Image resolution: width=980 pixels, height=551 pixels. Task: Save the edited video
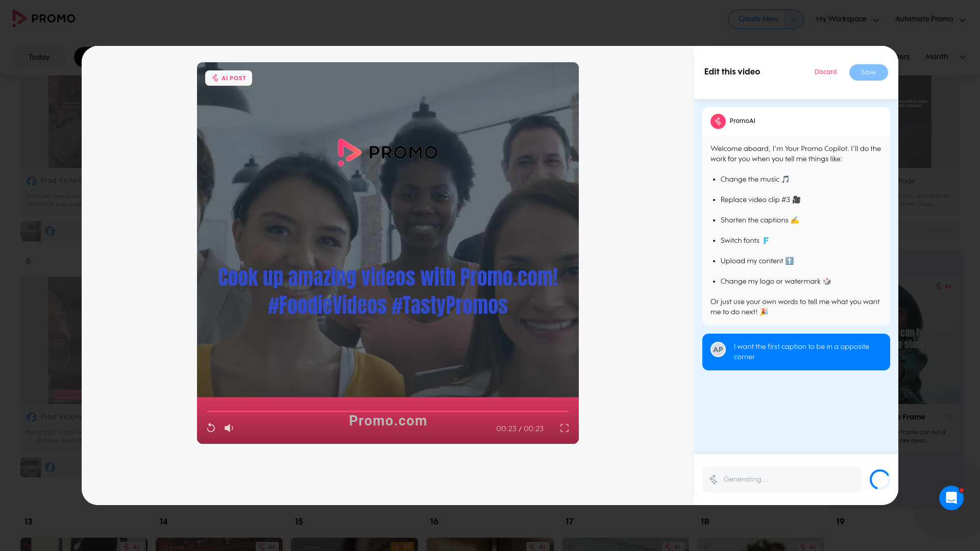868,72
